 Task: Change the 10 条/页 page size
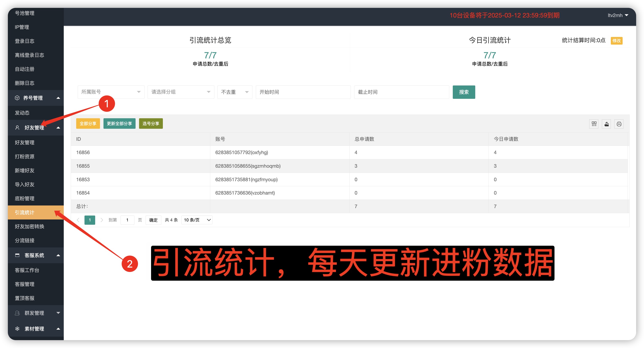(197, 220)
